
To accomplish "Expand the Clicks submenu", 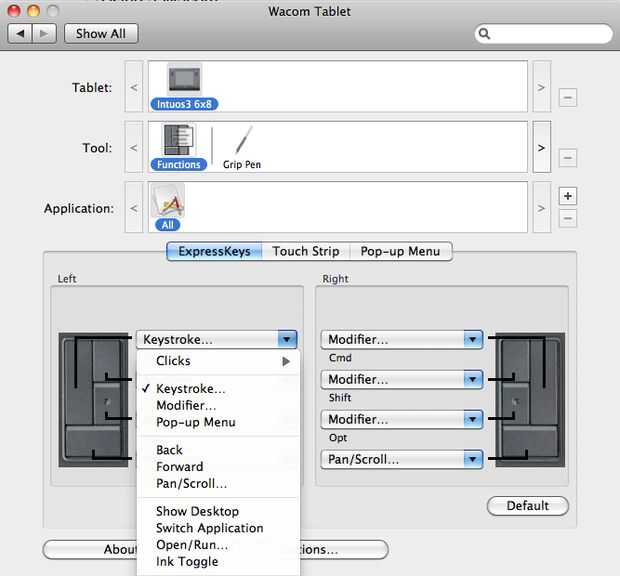I will 218,361.
